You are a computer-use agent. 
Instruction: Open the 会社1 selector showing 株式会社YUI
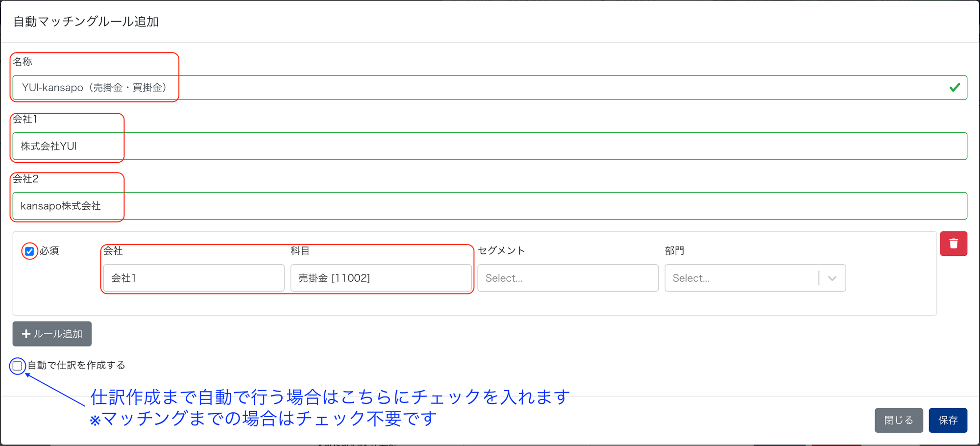pyautogui.click(x=490, y=146)
